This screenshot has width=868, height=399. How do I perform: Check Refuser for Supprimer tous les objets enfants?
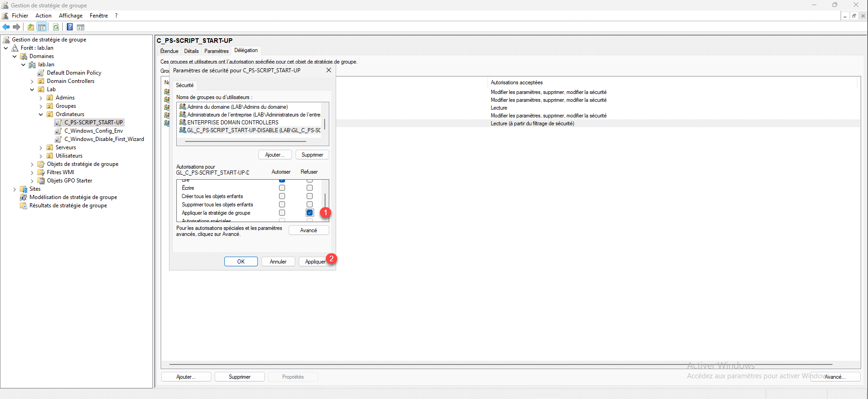click(309, 205)
